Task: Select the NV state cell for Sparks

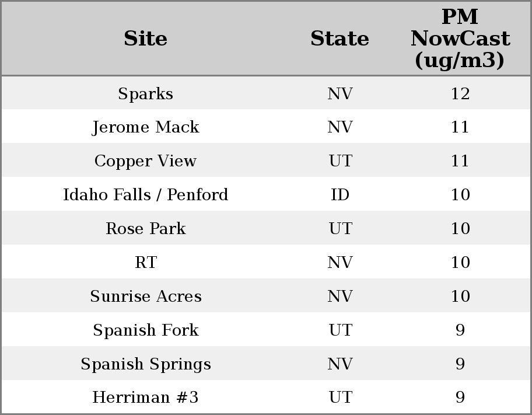Action: coord(340,93)
